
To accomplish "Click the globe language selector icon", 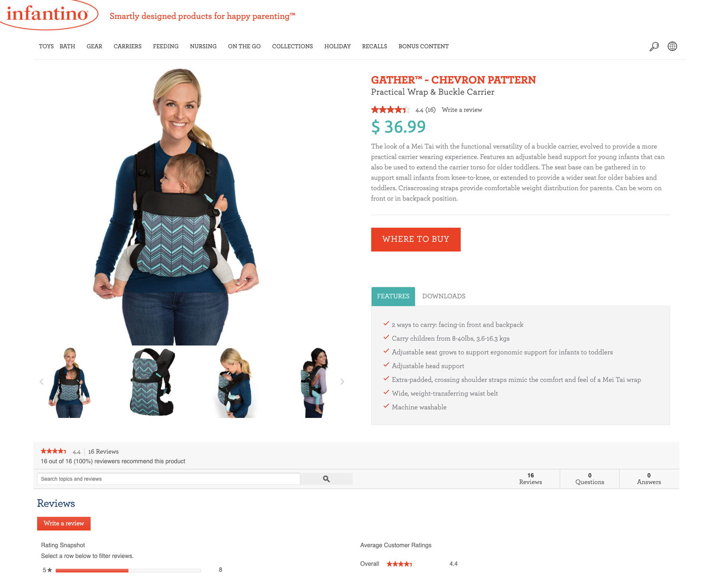I will pos(672,46).
